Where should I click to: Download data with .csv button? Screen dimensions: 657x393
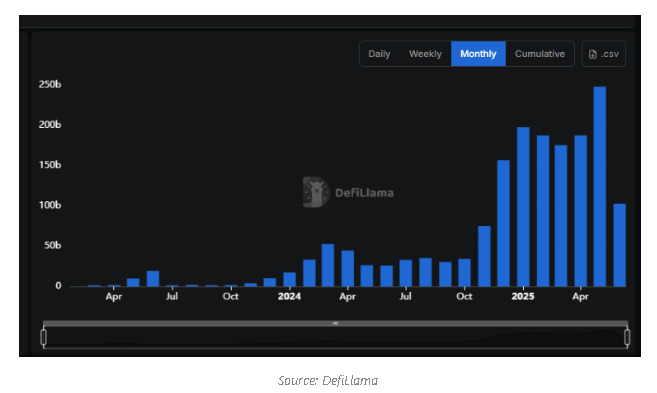tap(604, 54)
